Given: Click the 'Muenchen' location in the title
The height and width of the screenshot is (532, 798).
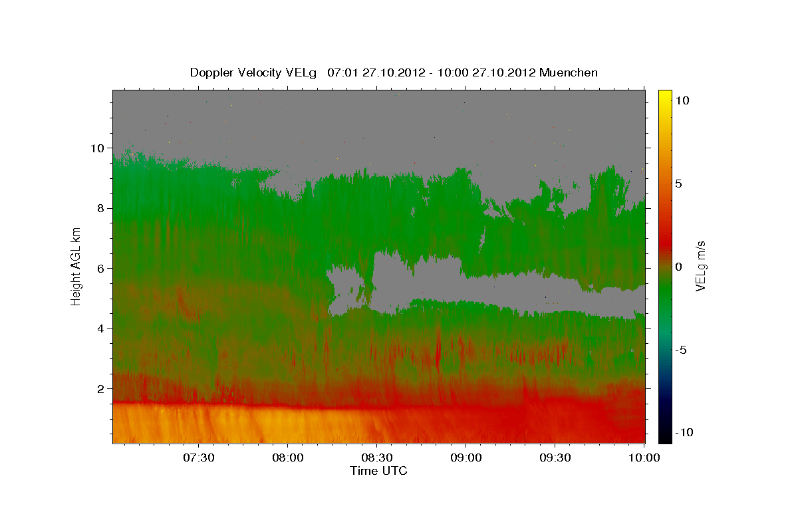Looking at the screenshot, I should coord(569,72).
